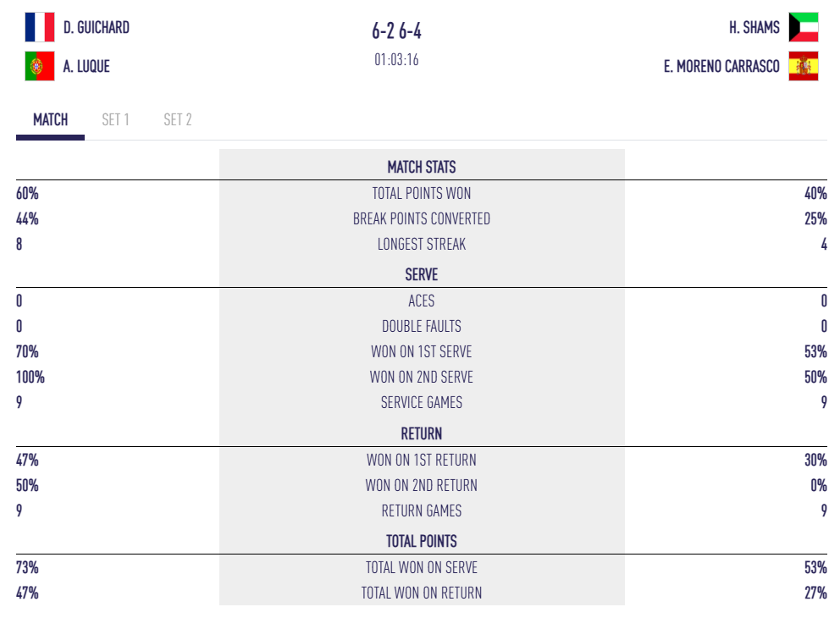Image resolution: width=840 pixels, height=618 pixels.
Task: Click player name D. Guichard
Action: click(x=97, y=28)
